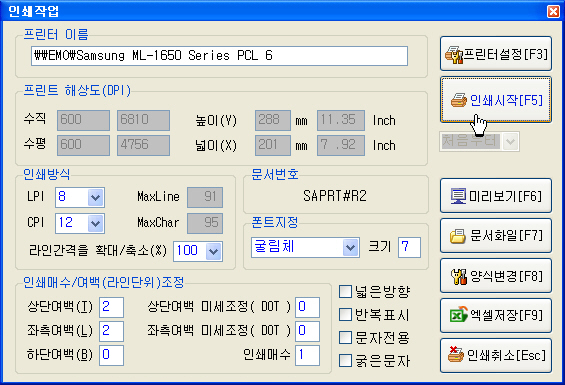The height and width of the screenshot is (385, 565).
Task: Click the 넓이(X) label
Action: pos(216,146)
